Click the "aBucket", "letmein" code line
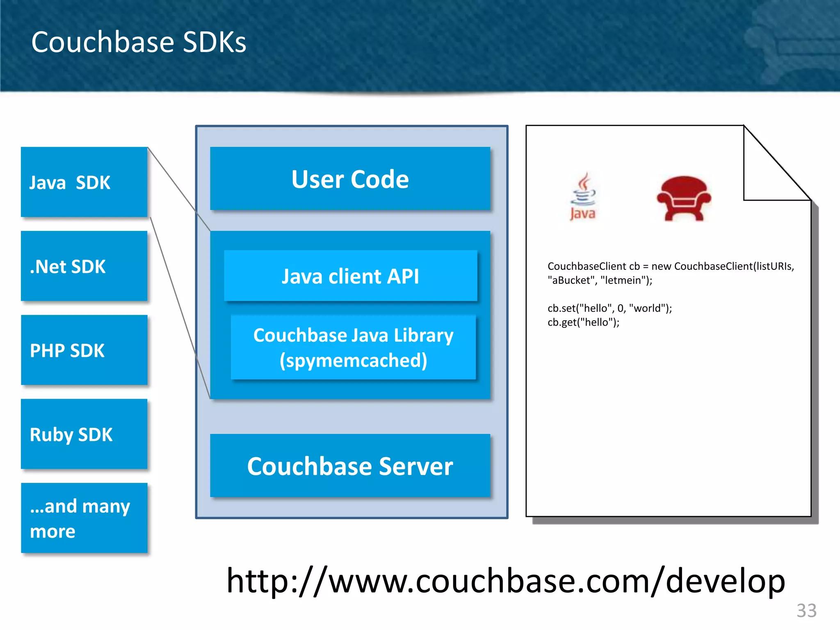Screen dimensions: 840x630 [600, 280]
